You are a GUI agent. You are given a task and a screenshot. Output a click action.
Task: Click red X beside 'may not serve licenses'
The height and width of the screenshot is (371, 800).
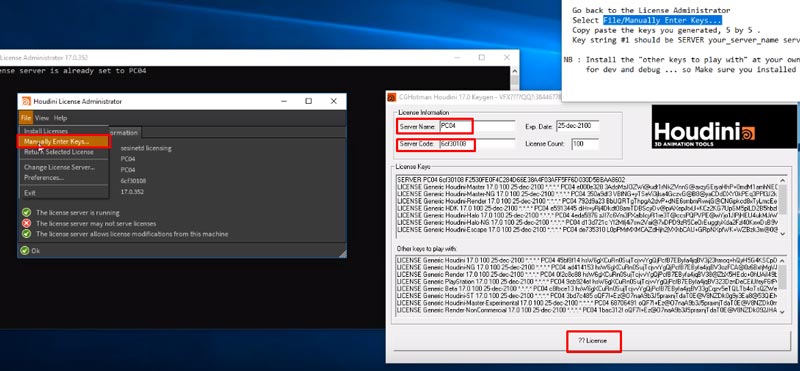coord(26,224)
